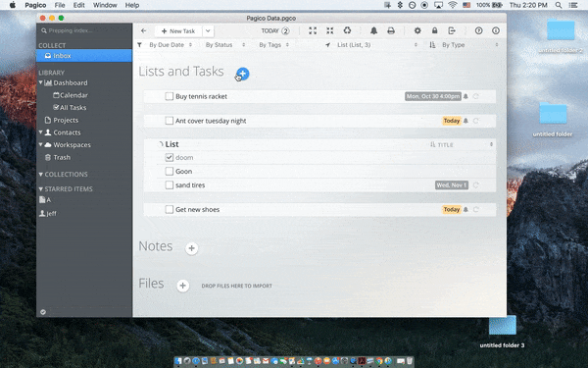Viewport: 588px width, 368px height.
Task: Add a note with the Notes plus button
Action: click(192, 248)
